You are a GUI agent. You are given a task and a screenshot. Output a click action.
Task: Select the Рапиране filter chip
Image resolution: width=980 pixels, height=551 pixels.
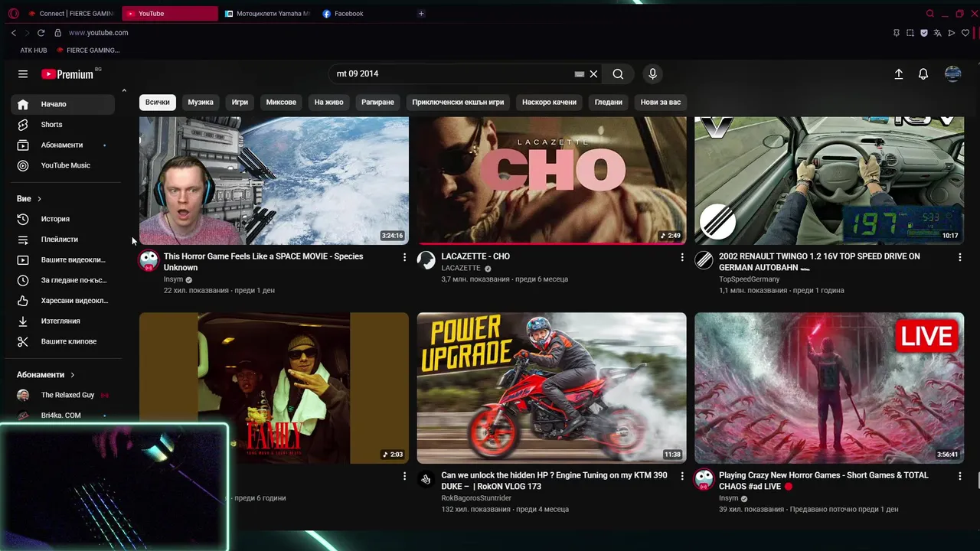pos(377,102)
